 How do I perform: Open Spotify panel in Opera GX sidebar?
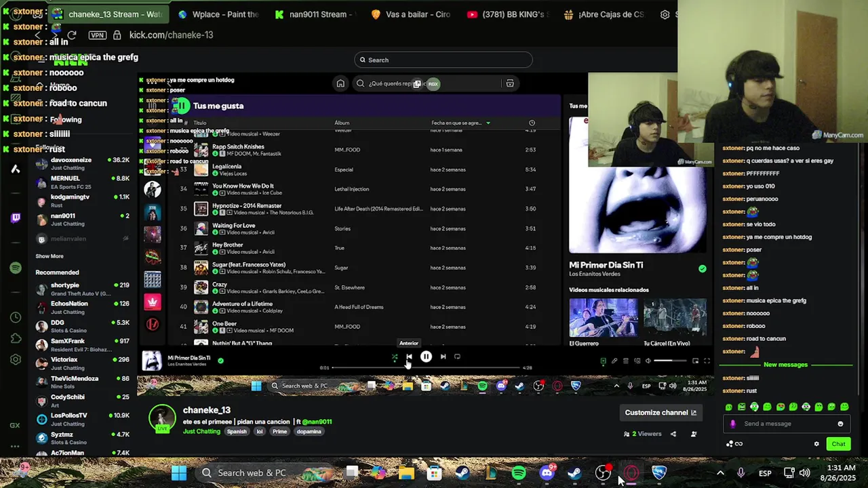pos(15,268)
